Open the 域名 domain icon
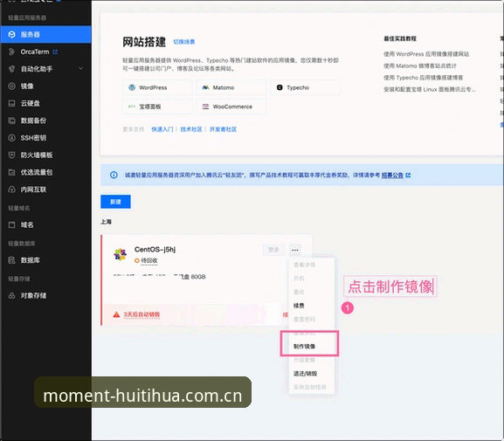 pos(12,224)
